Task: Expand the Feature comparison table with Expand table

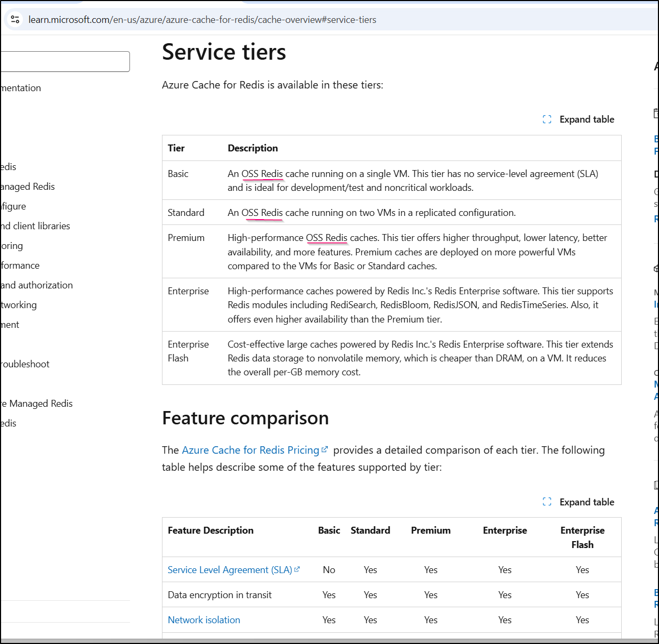Action: (579, 502)
